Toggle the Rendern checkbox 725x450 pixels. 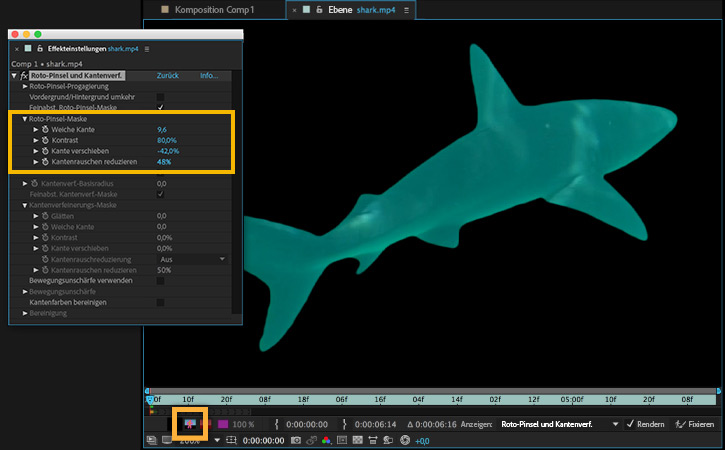click(x=630, y=424)
